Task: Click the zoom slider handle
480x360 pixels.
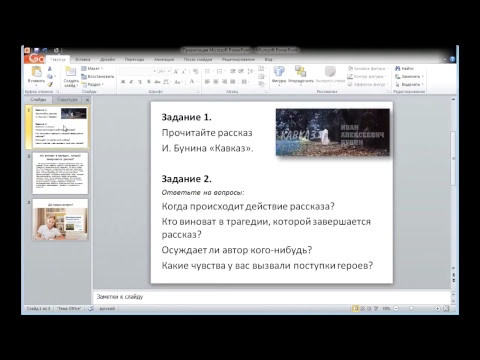Action: pyautogui.click(x=412, y=309)
